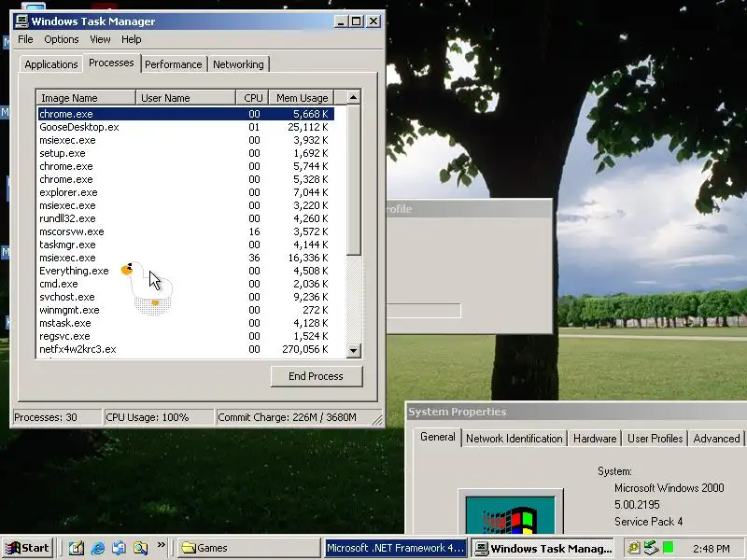Viewport: 747px width, 560px height.
Task: Select the explorer.exe process
Action: (186, 192)
